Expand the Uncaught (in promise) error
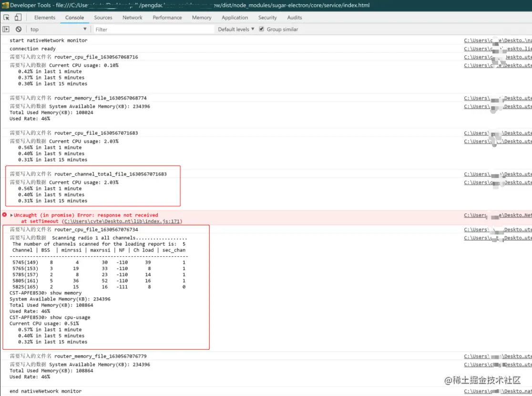Viewport: 532px width, 396px height. [11, 215]
